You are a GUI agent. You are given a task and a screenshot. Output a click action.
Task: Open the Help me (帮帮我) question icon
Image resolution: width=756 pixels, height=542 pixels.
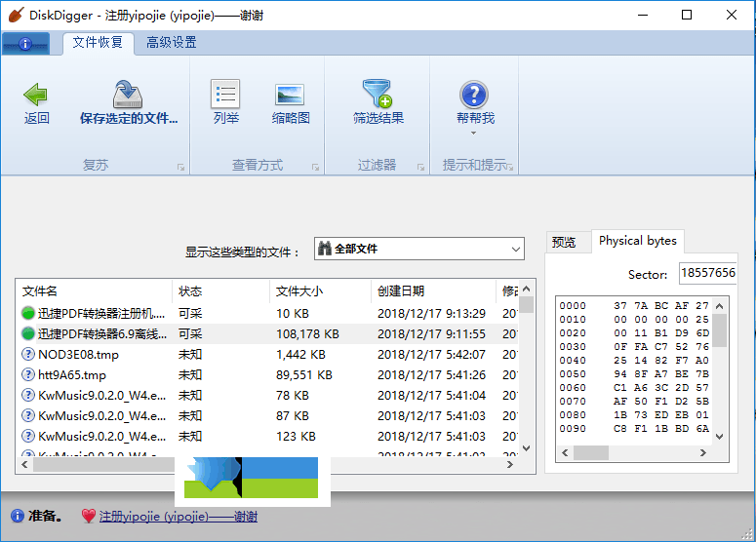[x=474, y=95]
